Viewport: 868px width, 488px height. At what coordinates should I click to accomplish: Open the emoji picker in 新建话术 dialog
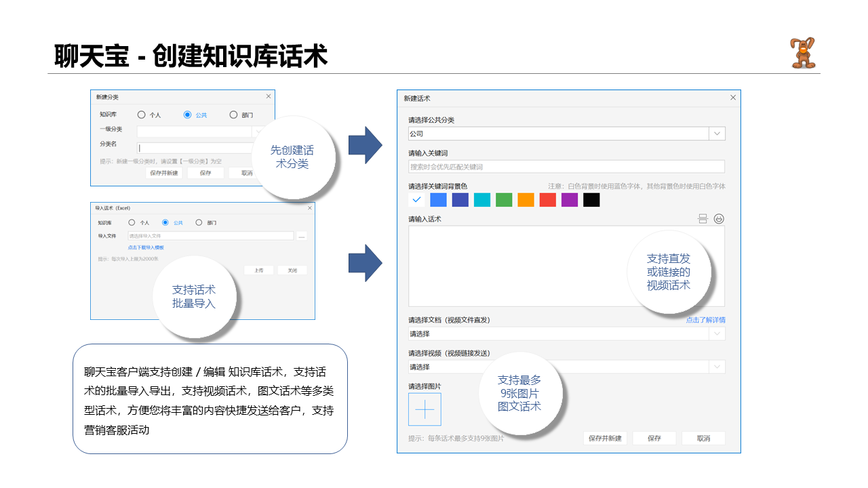click(x=719, y=218)
